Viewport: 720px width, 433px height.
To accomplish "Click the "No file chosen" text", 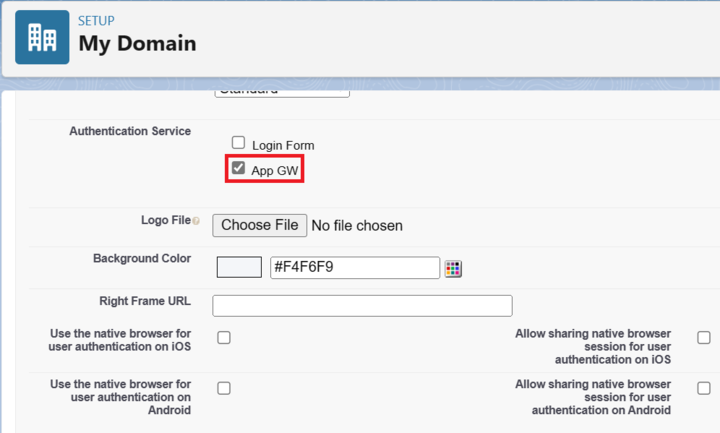I will (357, 226).
